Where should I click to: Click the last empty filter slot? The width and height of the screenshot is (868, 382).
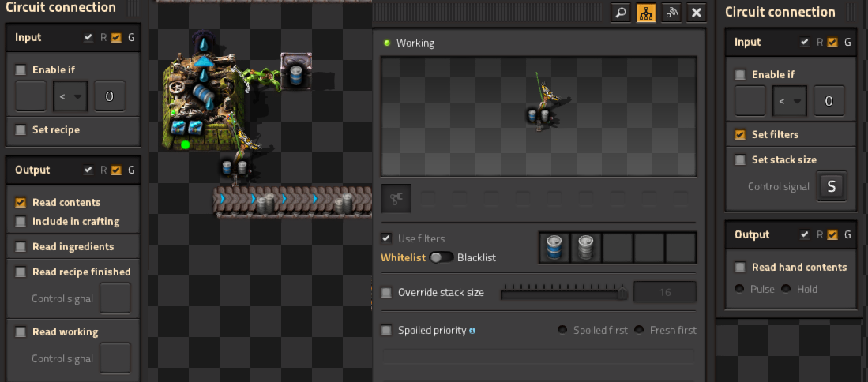coord(680,248)
